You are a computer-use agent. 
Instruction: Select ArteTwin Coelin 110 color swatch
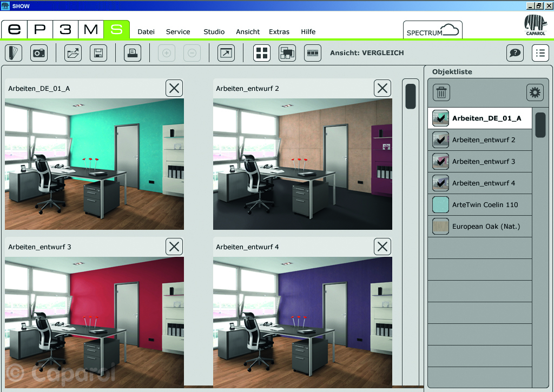(440, 205)
